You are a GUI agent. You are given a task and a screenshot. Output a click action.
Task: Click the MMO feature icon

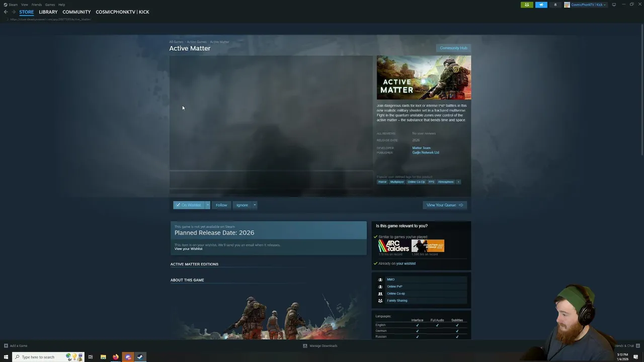pos(380,280)
